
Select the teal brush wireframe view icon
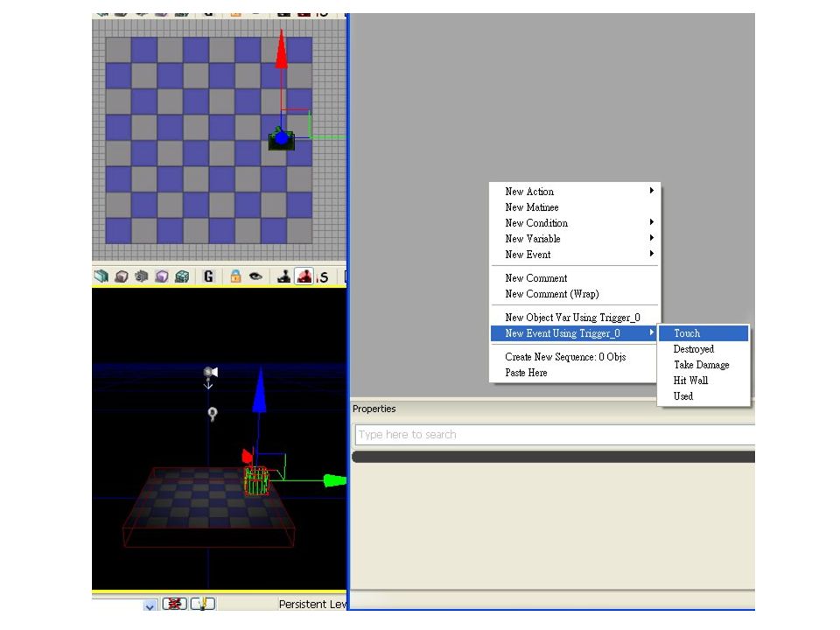point(101,276)
